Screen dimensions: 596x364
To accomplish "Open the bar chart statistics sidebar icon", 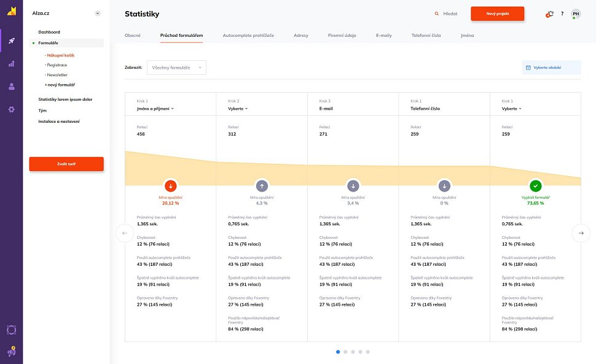I will point(11,64).
